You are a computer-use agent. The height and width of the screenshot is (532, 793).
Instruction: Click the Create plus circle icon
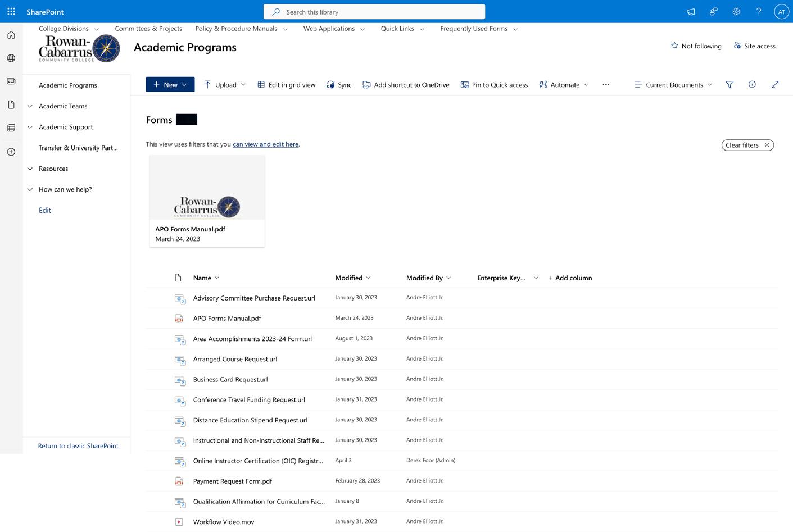(11, 152)
